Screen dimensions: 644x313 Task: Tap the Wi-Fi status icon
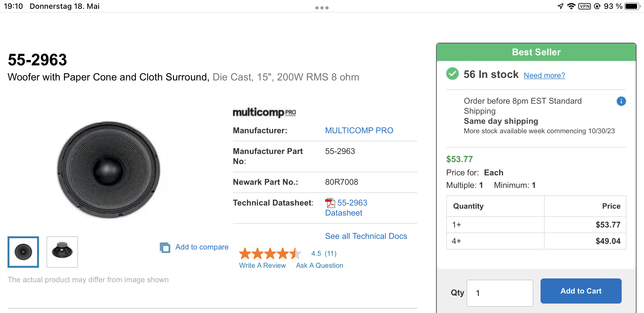571,6
